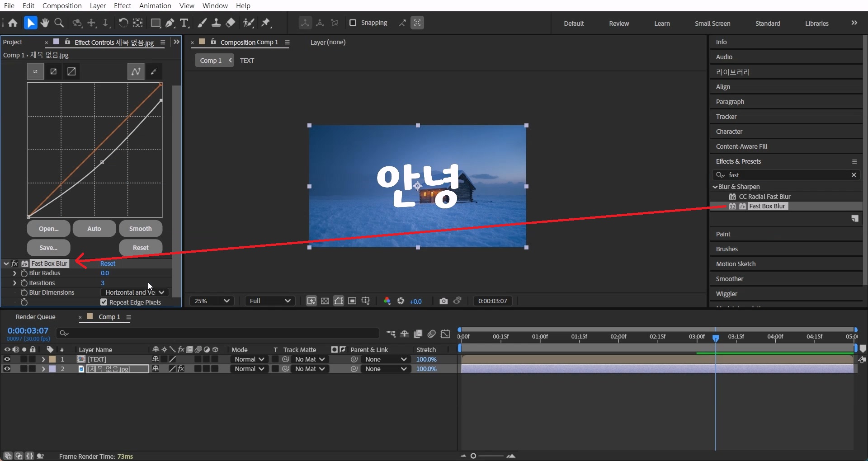Open the Composition menu
Viewport: 868px width, 461px height.
point(62,5)
